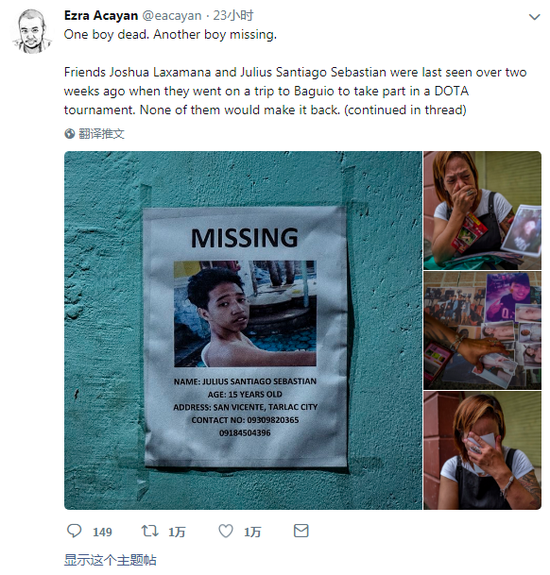Open the MISSING poster photo
Screen dimensions: 550x575
coord(243,330)
